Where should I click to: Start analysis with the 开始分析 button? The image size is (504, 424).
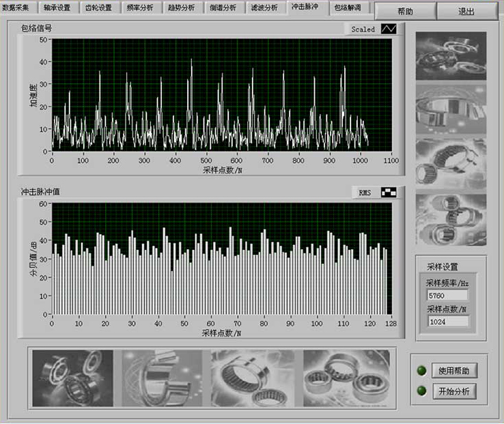(457, 391)
